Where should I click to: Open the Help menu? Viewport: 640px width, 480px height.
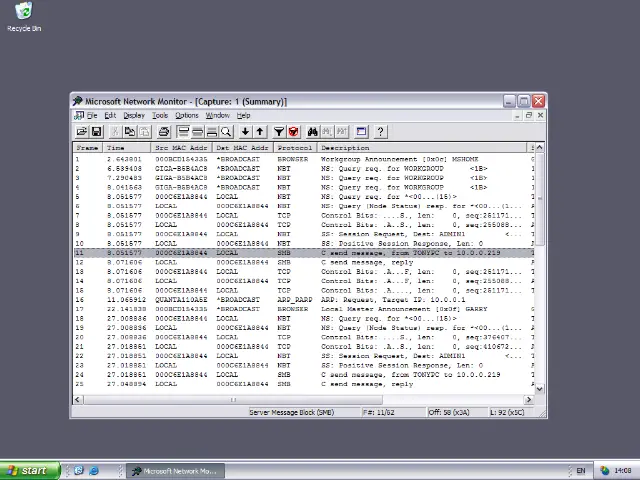(x=243, y=116)
